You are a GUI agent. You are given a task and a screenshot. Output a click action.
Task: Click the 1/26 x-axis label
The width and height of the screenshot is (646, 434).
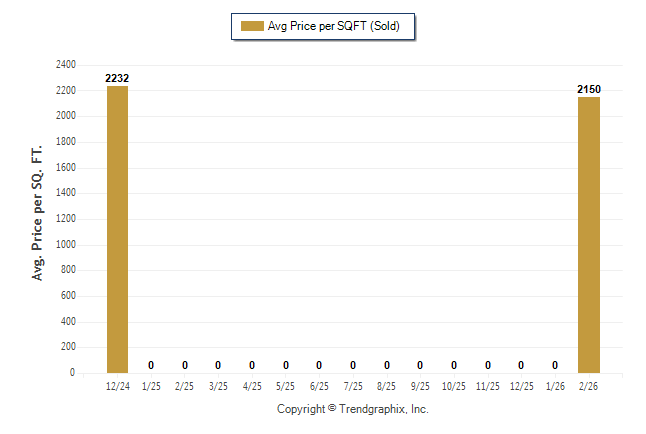(x=555, y=385)
